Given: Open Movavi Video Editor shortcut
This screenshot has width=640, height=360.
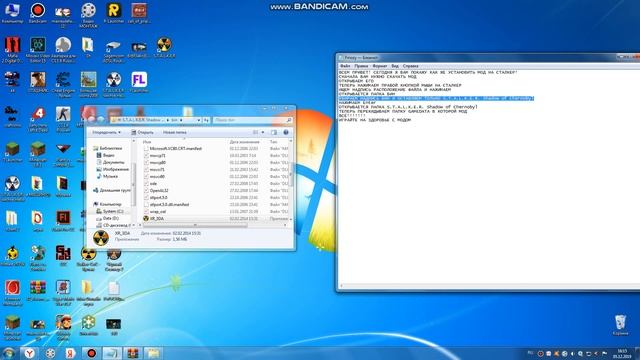Looking at the screenshot, I should (38, 49).
